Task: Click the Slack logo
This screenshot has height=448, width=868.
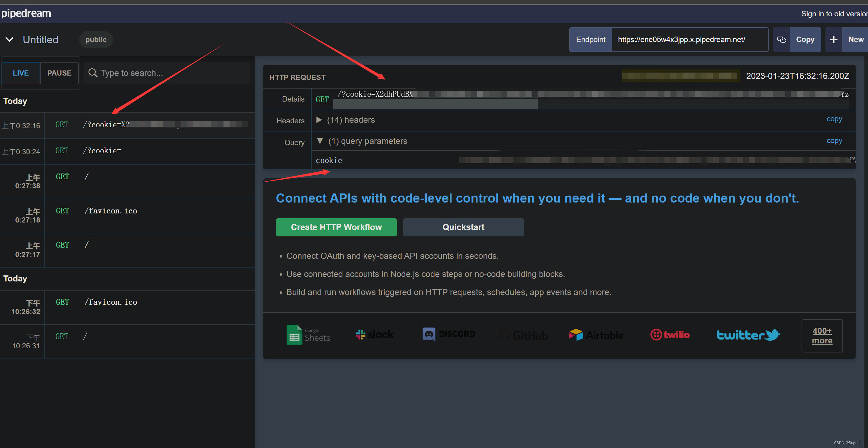Action: point(375,334)
